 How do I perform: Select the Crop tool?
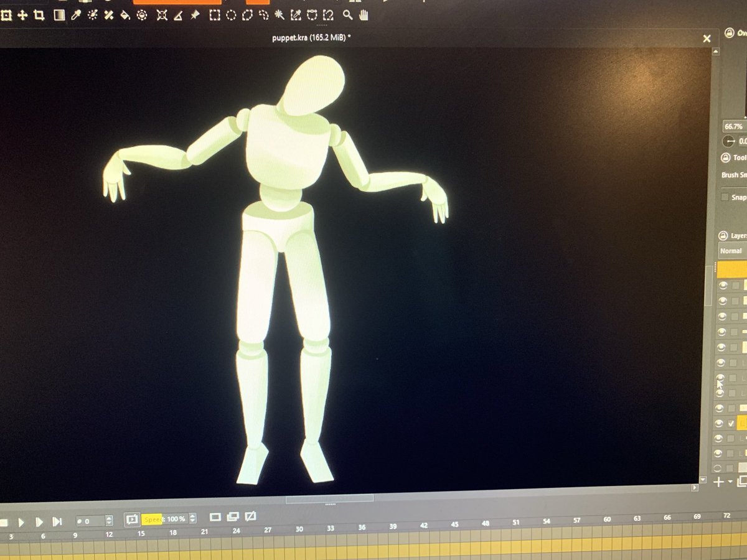pos(39,15)
